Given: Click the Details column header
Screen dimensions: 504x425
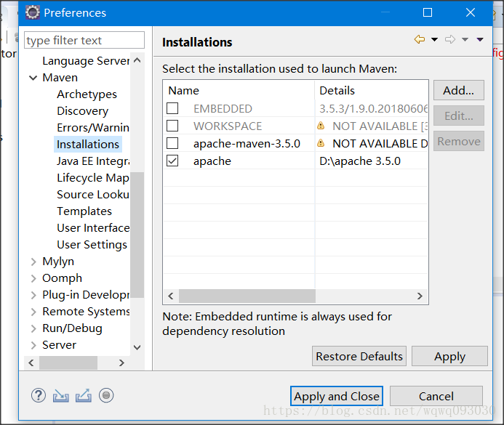Looking at the screenshot, I should (x=371, y=91).
